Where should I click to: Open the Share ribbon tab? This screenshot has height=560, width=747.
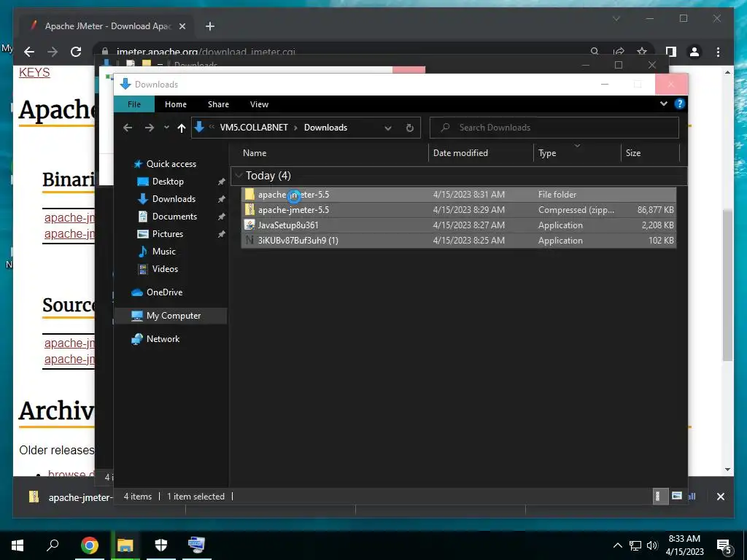[218, 104]
